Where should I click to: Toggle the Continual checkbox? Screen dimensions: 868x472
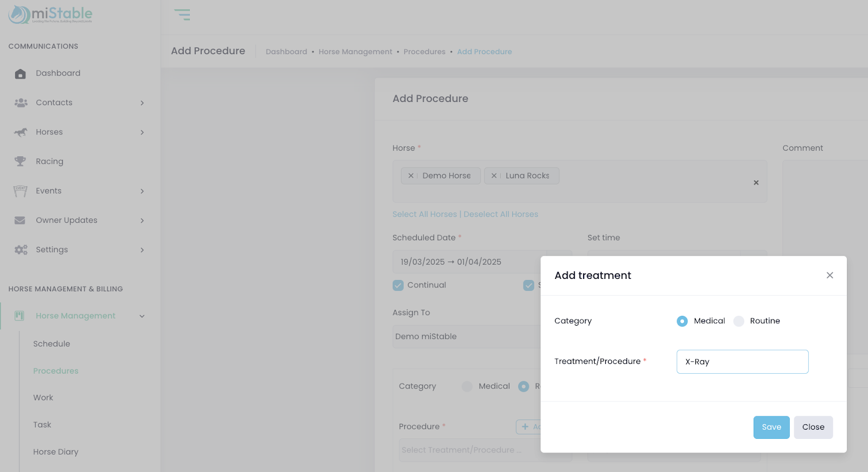coord(398,285)
